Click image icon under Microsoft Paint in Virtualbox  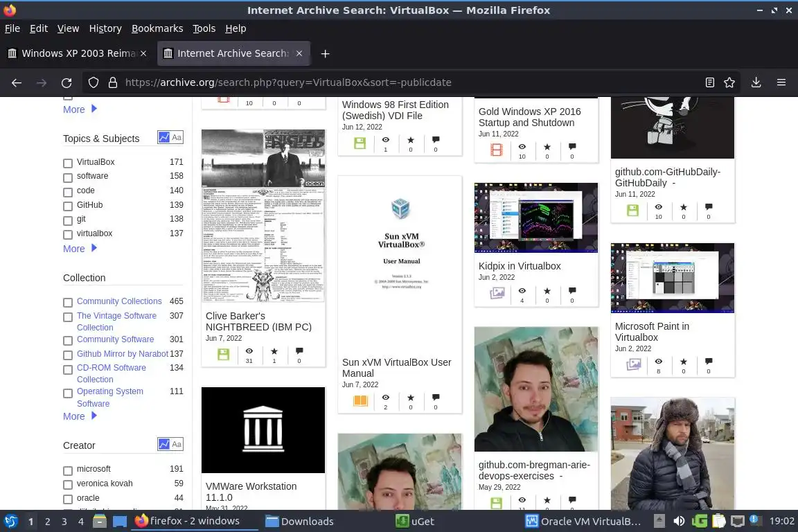634,364
